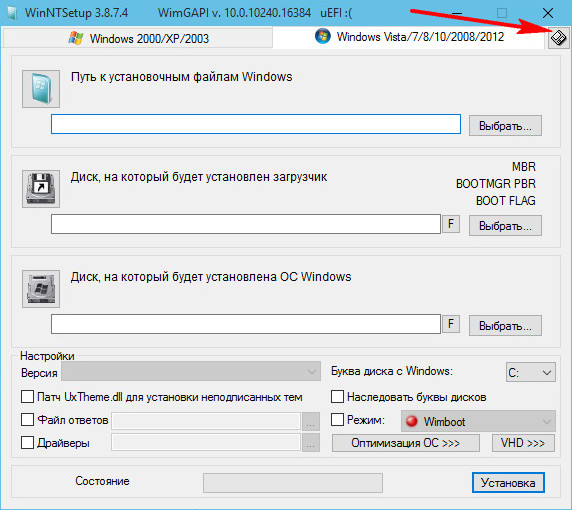The image size is (572, 510).
Task: Enable the Файл ответов checkbox
Action: coord(27,420)
